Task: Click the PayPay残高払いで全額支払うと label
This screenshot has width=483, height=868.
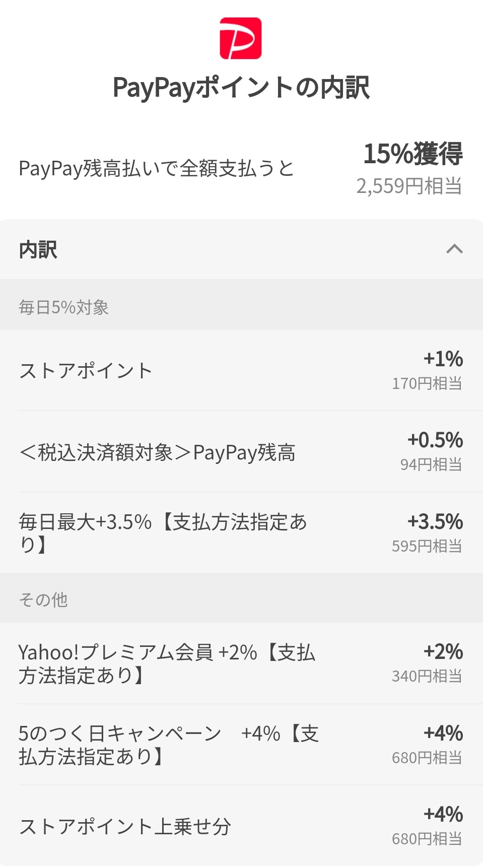Action: coord(156,169)
